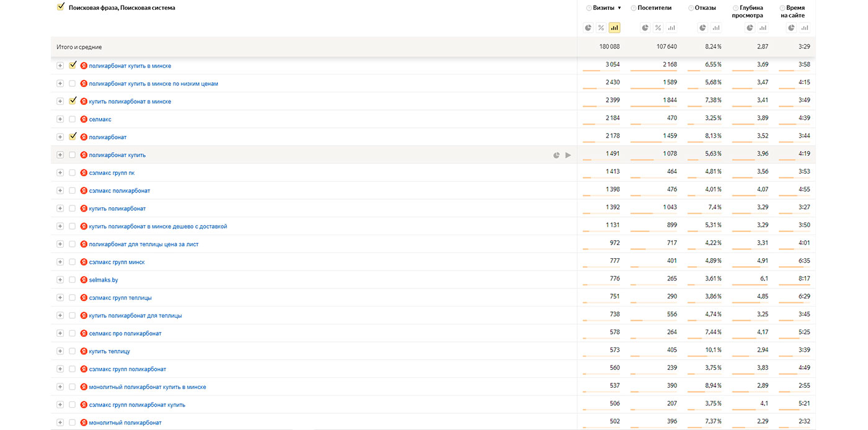Expand the 'selmaks.by' row
The height and width of the screenshot is (430, 868).
pyautogui.click(x=60, y=280)
